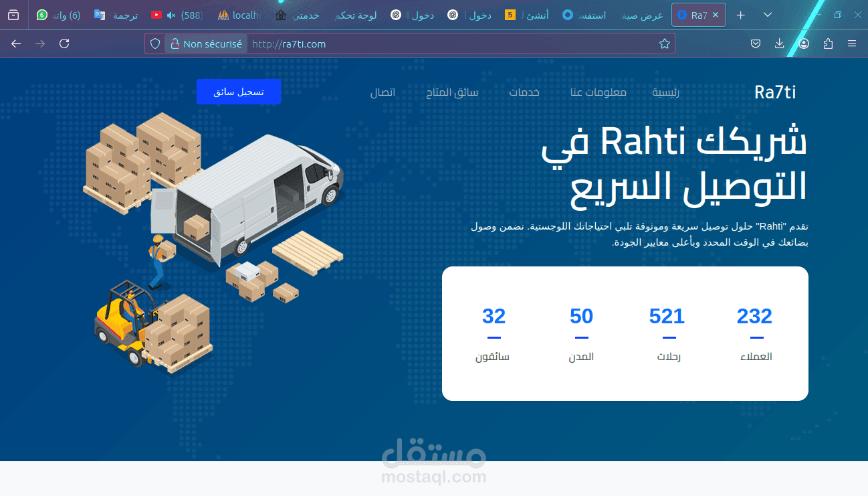The width and height of the screenshot is (868, 496).
Task: Go forward one page
Action: (40, 44)
